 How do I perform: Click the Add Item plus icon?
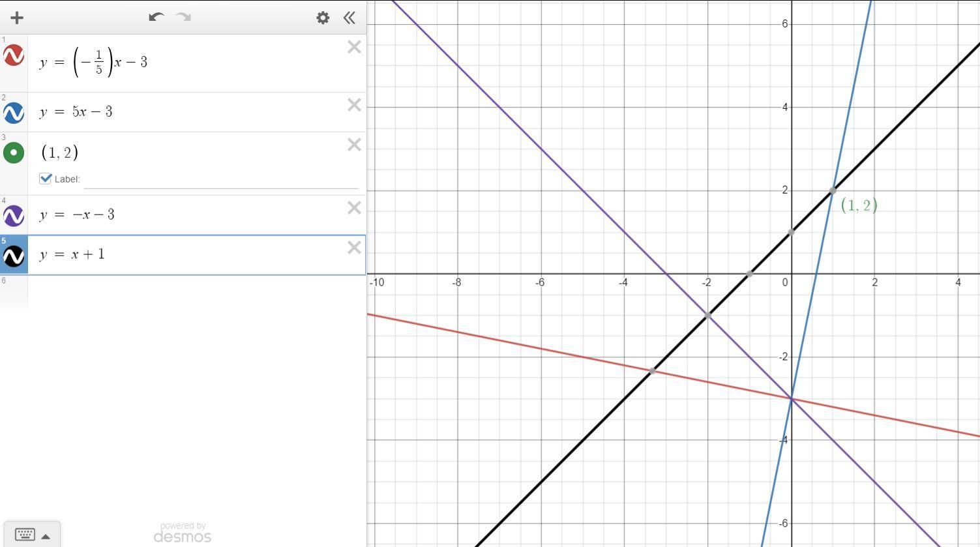17,18
